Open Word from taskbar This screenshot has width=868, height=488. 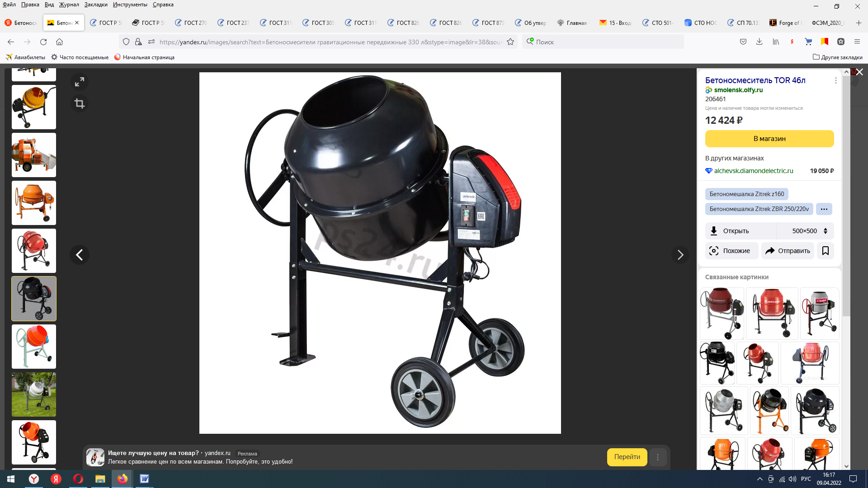coord(144,479)
